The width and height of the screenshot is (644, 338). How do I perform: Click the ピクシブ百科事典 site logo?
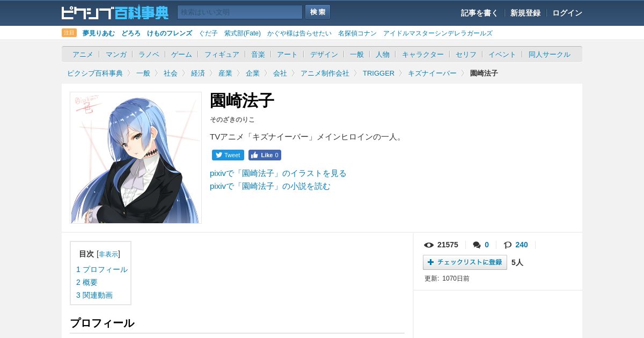(115, 12)
